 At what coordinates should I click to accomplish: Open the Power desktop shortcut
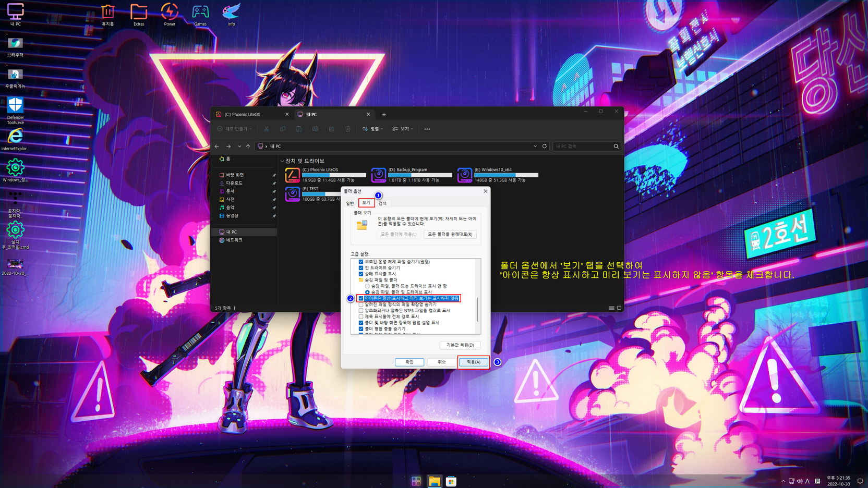170,14
